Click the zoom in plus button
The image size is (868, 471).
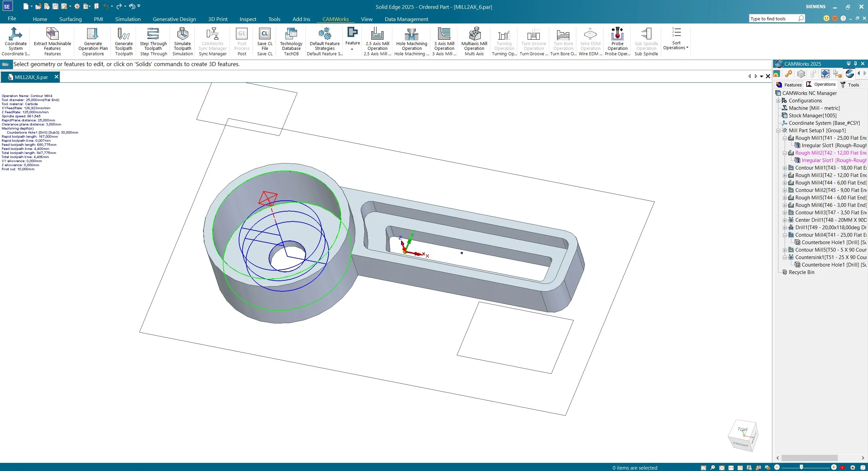click(834, 467)
